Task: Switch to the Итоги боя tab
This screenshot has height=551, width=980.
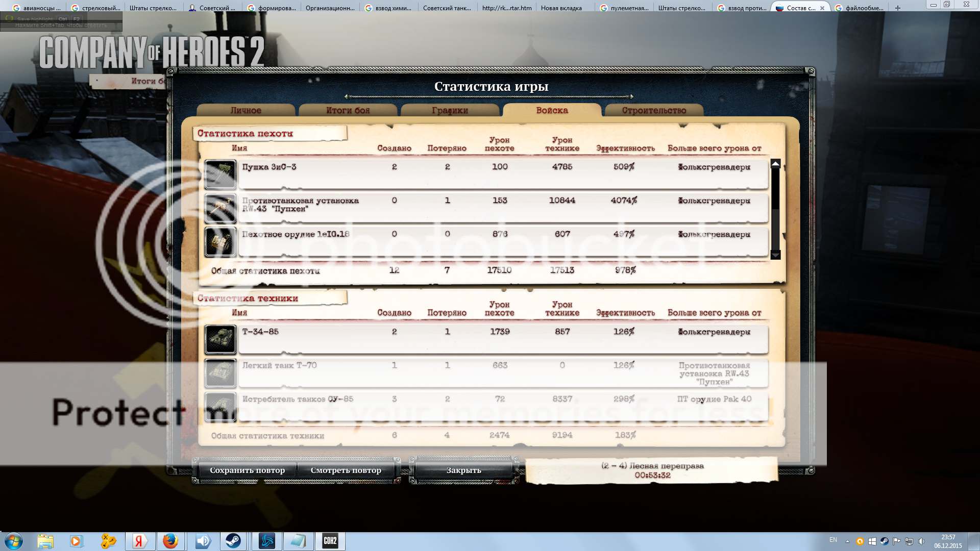Action: [x=348, y=110]
